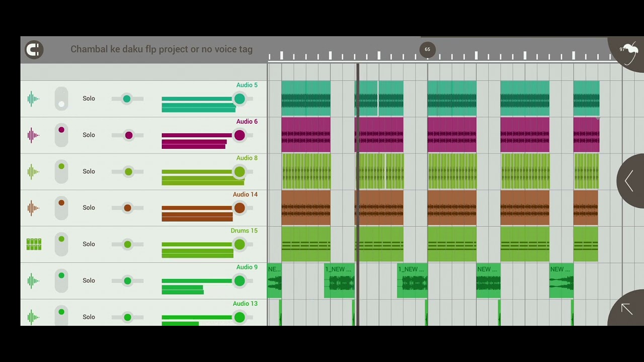Click the Audio 14 track name
This screenshot has width=644, height=362.
click(245, 194)
